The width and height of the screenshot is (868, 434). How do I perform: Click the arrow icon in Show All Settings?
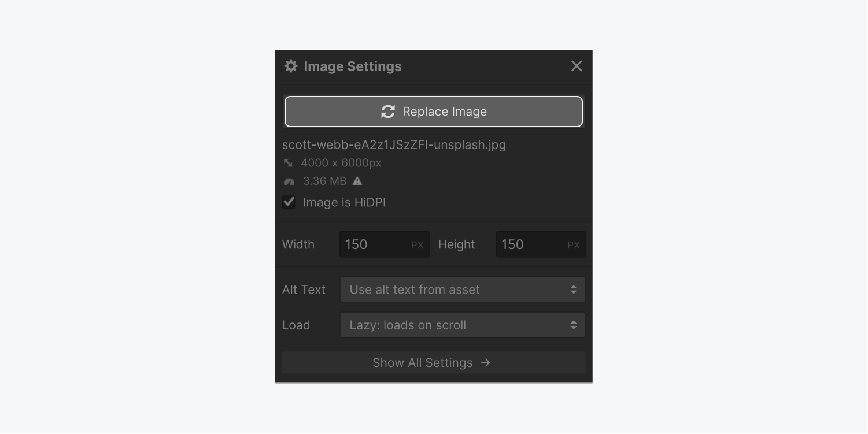485,363
